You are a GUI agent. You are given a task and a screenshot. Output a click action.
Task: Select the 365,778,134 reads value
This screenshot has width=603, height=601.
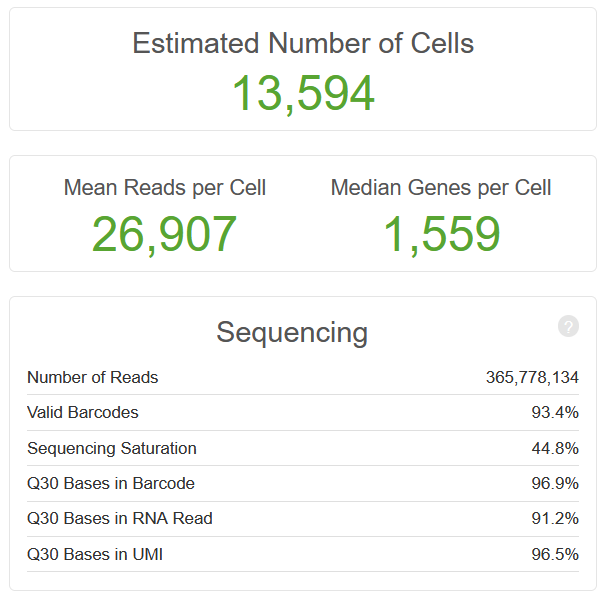point(532,377)
